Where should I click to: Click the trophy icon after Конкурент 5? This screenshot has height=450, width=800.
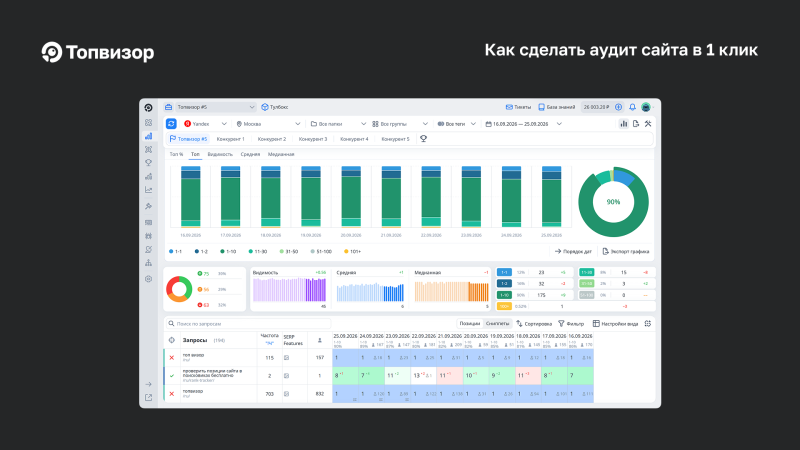tap(423, 139)
